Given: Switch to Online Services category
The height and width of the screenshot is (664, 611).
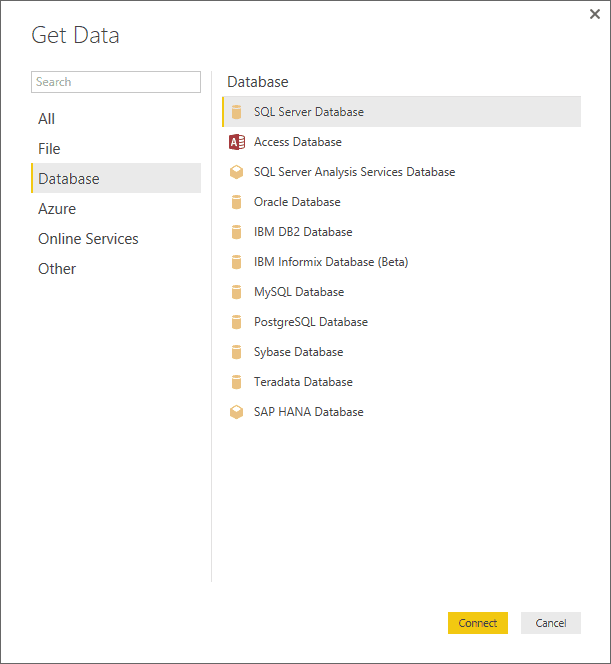Looking at the screenshot, I should (x=116, y=239).
